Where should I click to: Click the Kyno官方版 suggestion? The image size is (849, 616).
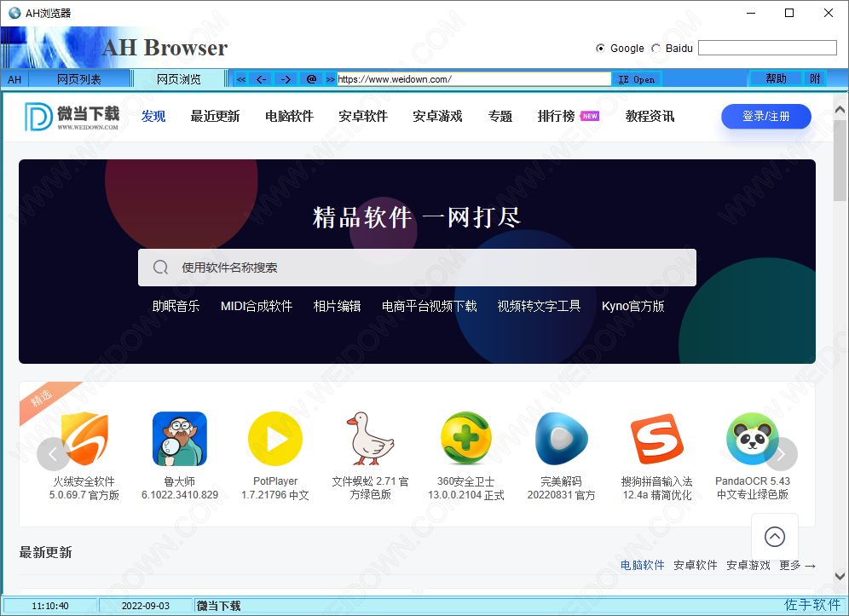[x=633, y=307]
